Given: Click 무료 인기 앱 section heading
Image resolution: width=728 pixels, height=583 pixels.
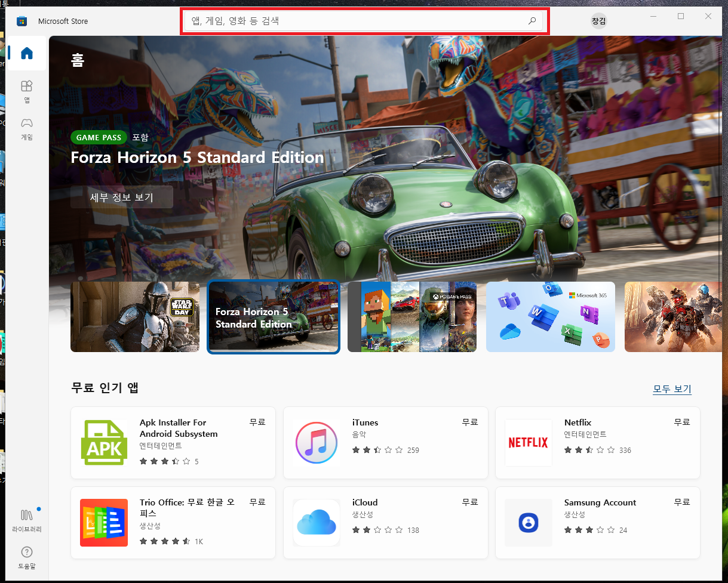Looking at the screenshot, I should [105, 388].
